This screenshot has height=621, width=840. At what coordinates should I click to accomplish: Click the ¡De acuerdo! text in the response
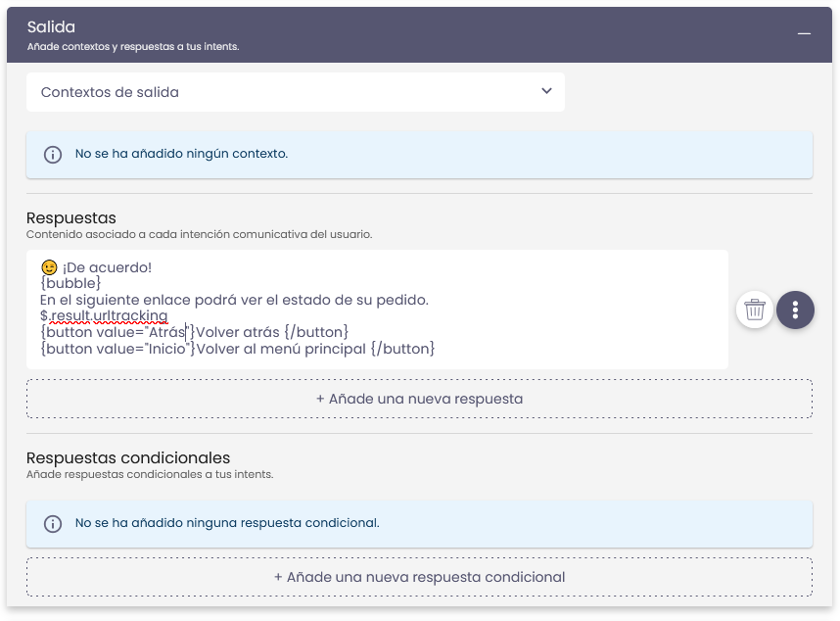[x=108, y=267]
